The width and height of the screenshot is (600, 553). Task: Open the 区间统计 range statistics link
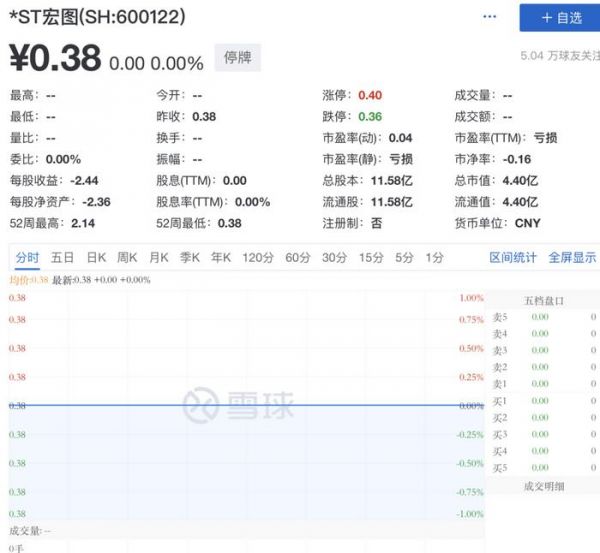pos(513,258)
